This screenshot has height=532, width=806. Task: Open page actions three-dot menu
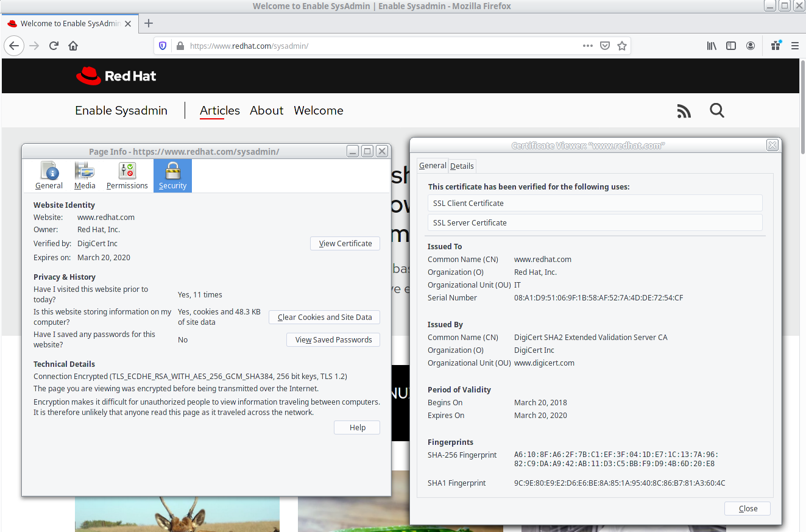587,46
